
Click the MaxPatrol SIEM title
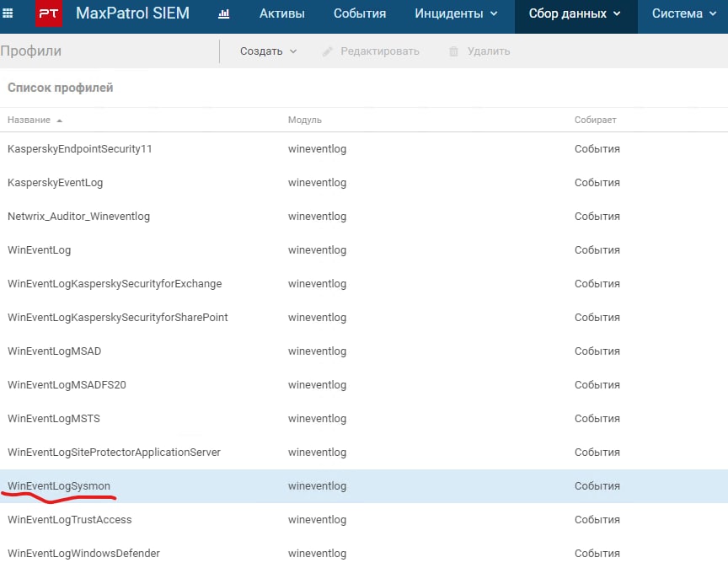point(132,13)
